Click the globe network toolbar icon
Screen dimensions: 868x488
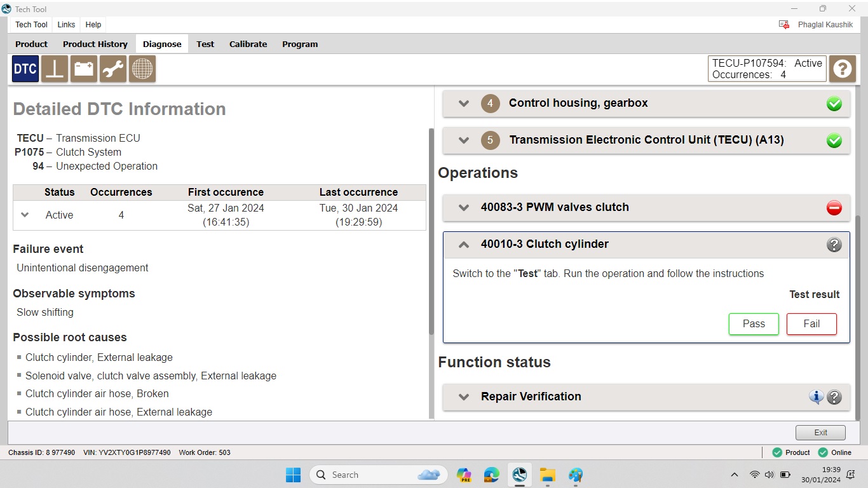point(142,69)
